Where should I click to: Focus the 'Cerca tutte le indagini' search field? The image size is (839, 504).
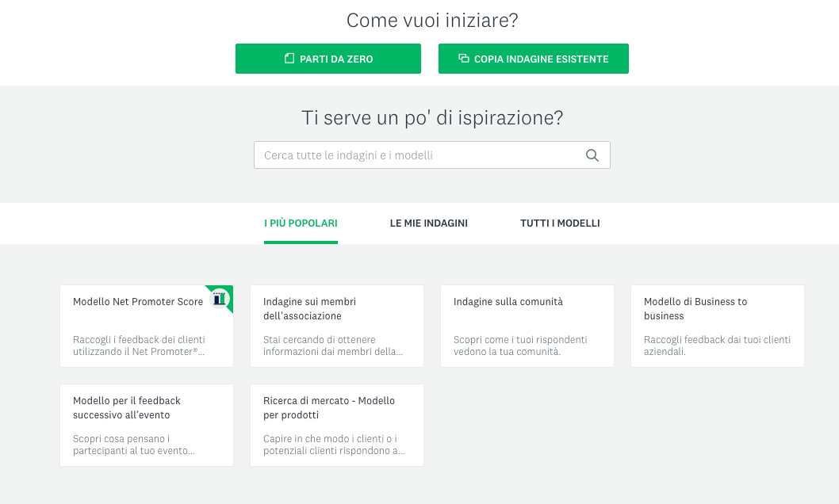pyautogui.click(x=432, y=155)
